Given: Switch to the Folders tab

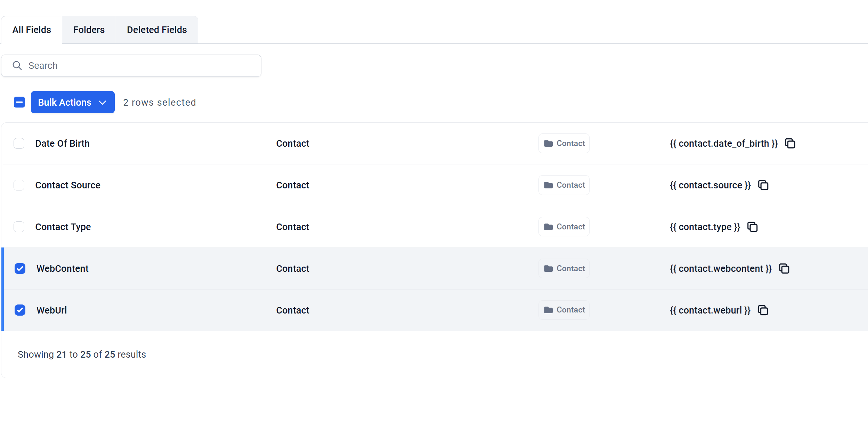Looking at the screenshot, I should [89, 30].
